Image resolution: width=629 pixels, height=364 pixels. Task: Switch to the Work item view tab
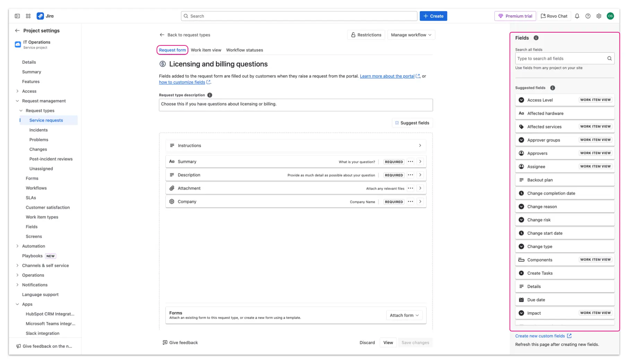coord(206,50)
